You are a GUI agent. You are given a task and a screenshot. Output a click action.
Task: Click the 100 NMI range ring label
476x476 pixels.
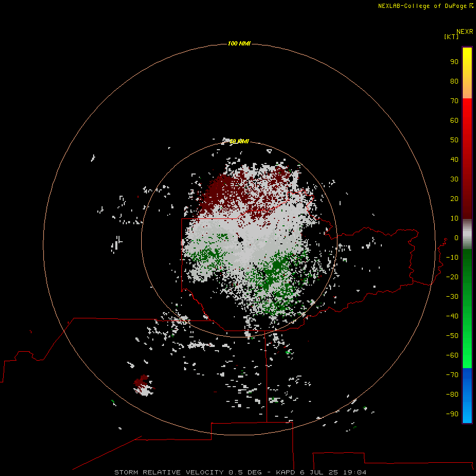pos(239,43)
